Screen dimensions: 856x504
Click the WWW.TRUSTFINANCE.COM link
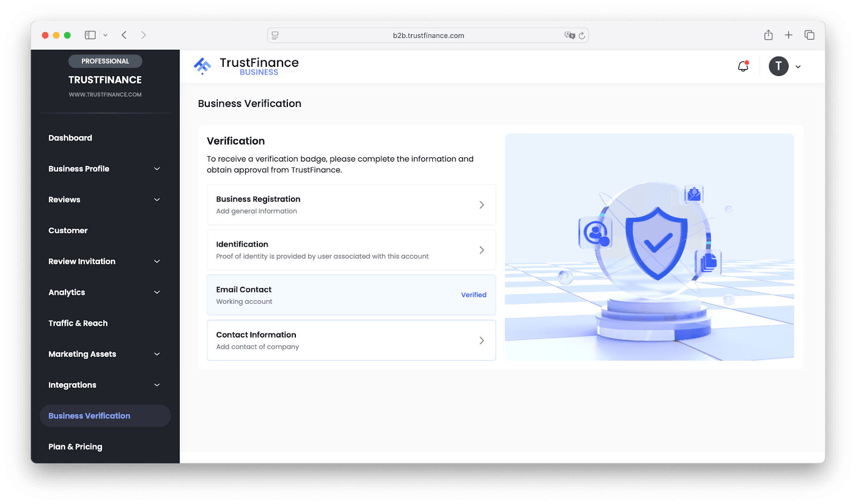coord(105,95)
